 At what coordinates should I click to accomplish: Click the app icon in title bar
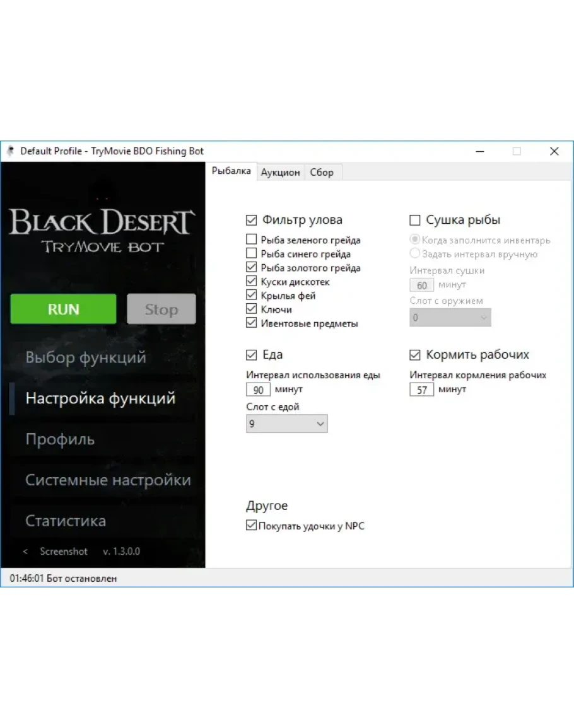(10, 151)
